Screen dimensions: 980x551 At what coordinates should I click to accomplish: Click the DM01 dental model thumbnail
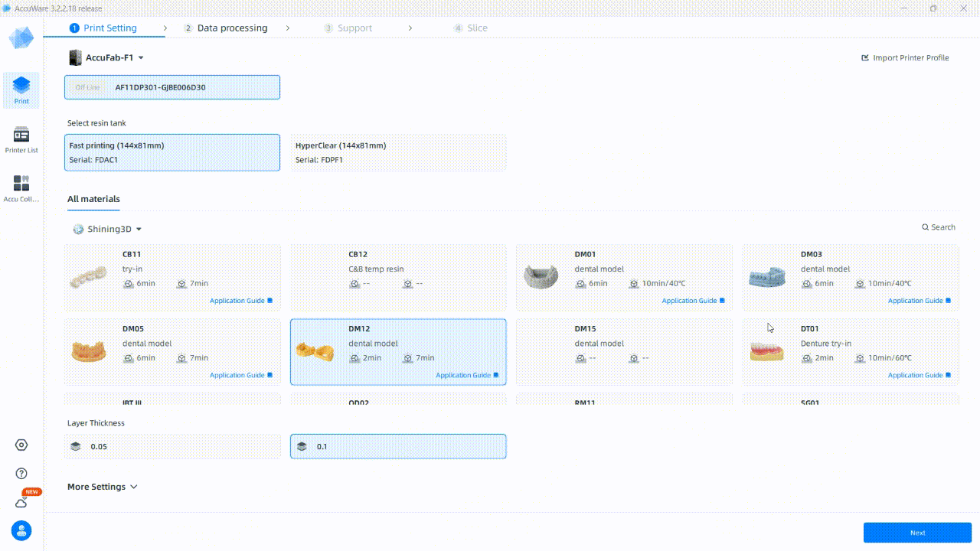click(x=541, y=277)
